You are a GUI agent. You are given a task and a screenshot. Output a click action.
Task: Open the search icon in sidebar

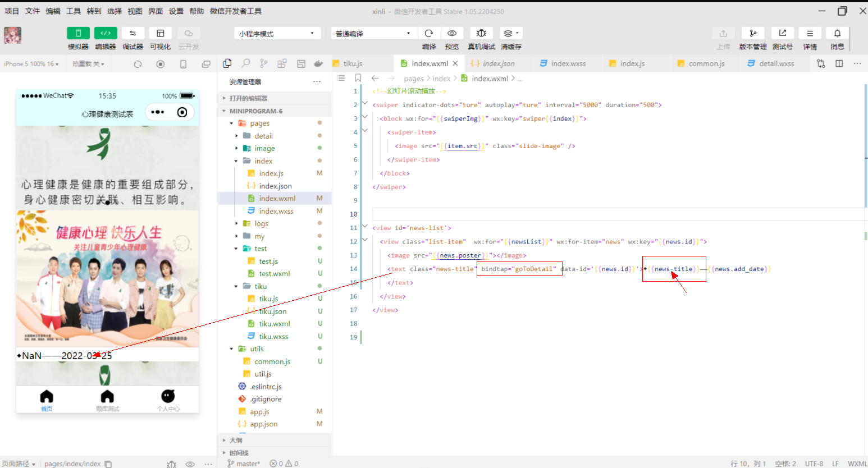coord(246,63)
